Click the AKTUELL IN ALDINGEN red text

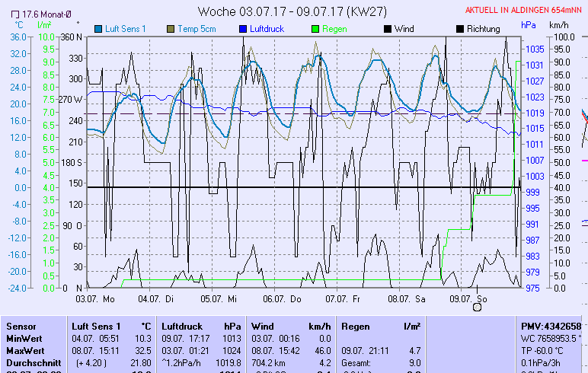pos(526,11)
